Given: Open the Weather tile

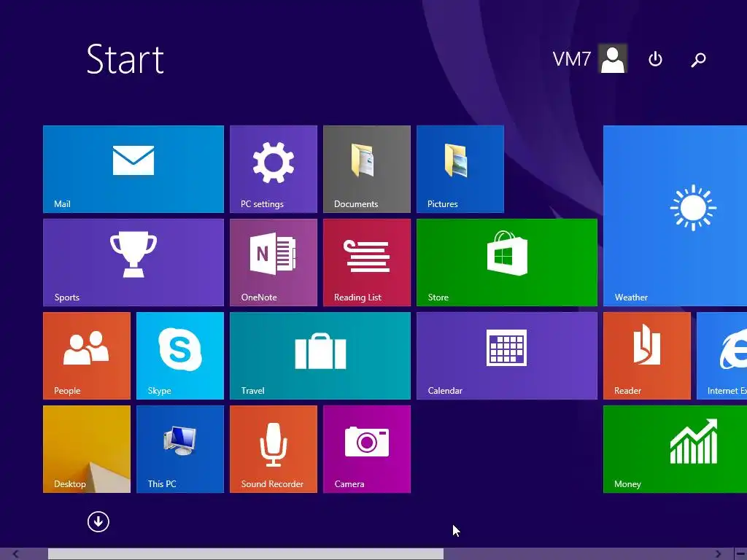Looking at the screenshot, I should click(x=675, y=216).
